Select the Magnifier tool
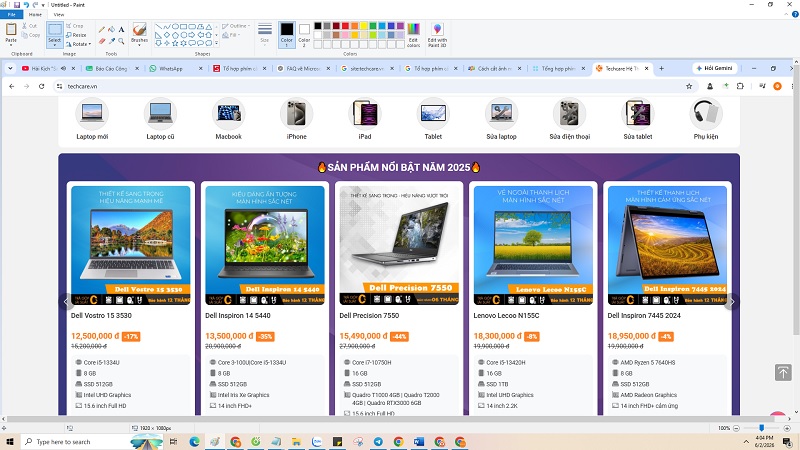This screenshot has height=450, width=800. tap(121, 41)
